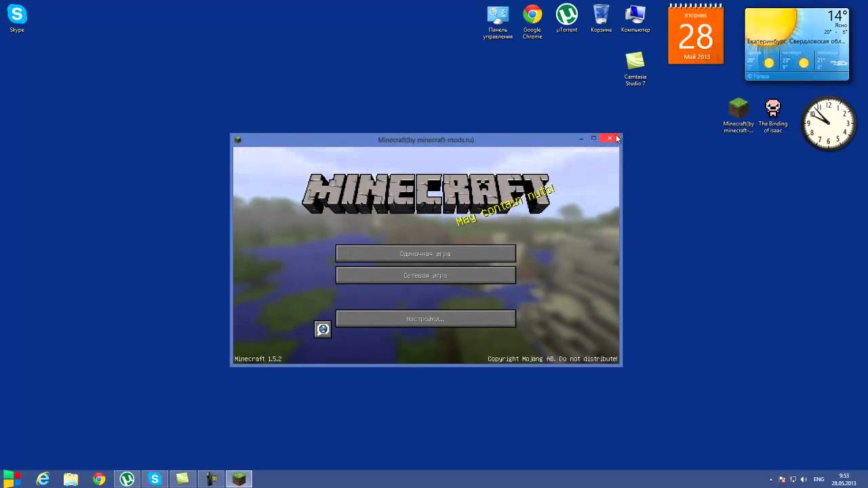This screenshot has height=488, width=868.
Task: Open the Action Center flag in tray
Action: [x=782, y=479]
